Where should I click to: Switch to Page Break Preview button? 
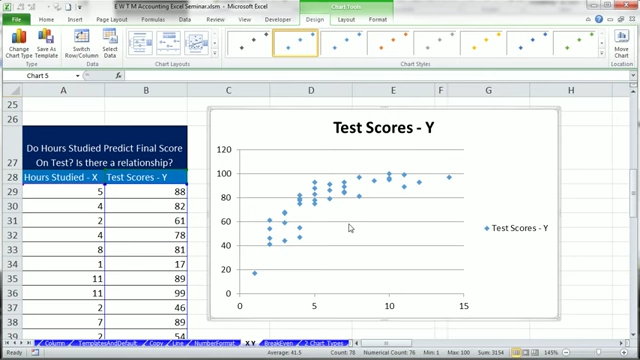coord(535,352)
